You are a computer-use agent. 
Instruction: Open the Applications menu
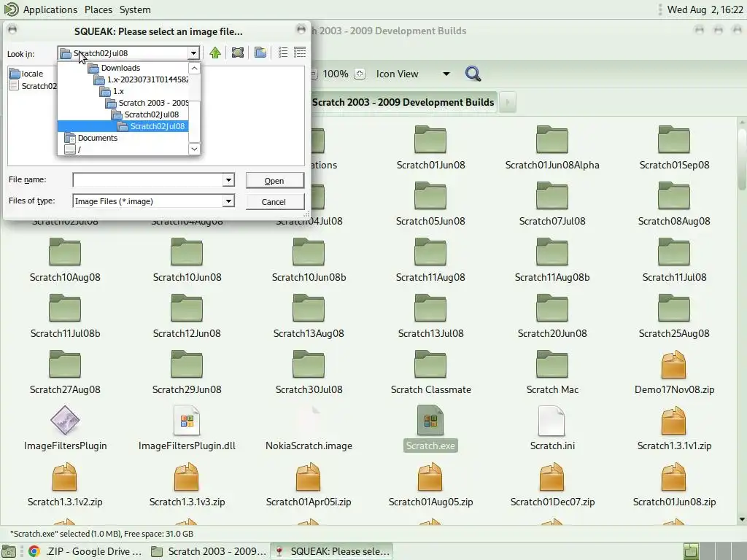[x=50, y=9]
